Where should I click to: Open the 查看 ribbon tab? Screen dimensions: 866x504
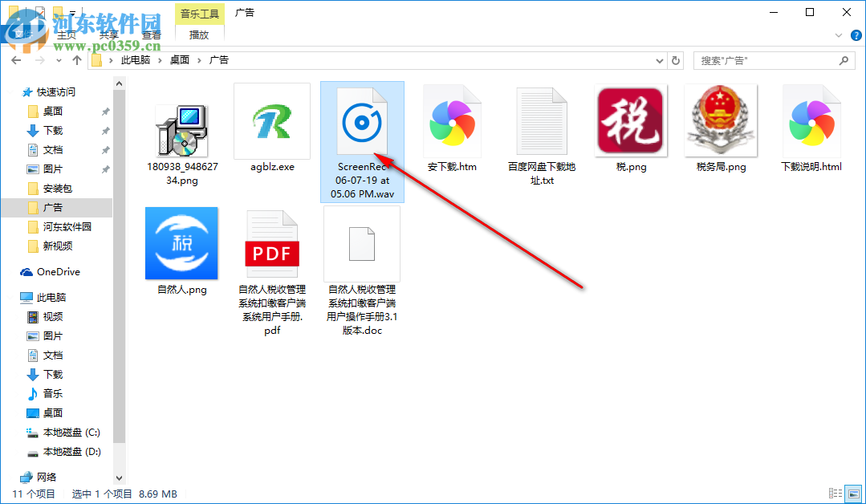(152, 35)
